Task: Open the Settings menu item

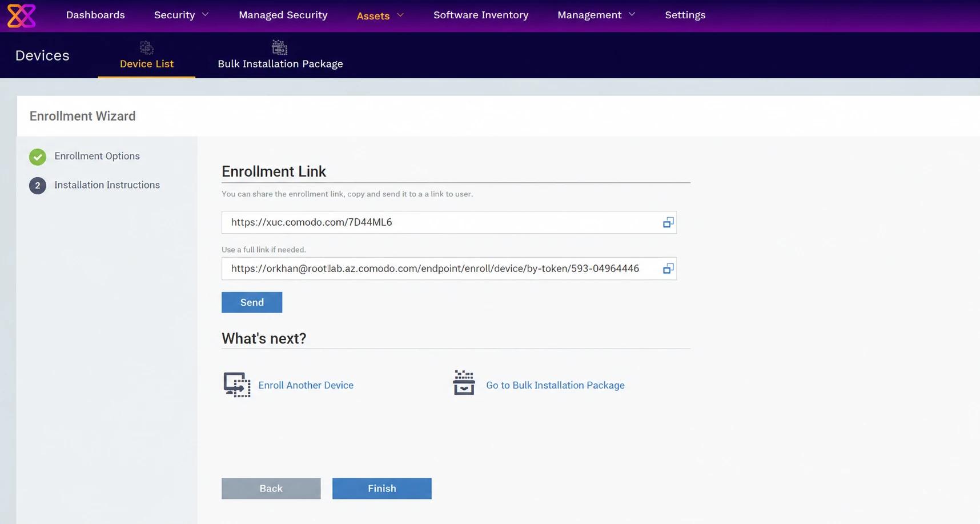Action: pos(685,15)
